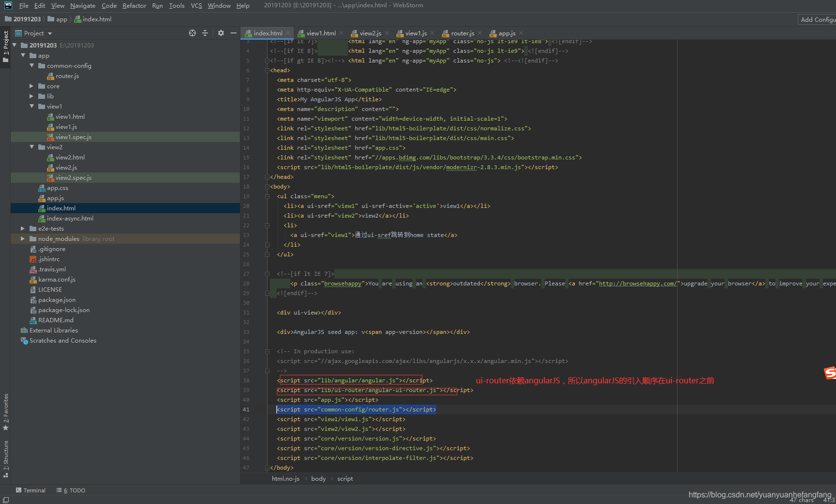Collapse the common-config folder
Screen dimensions: 836x504
coord(32,65)
